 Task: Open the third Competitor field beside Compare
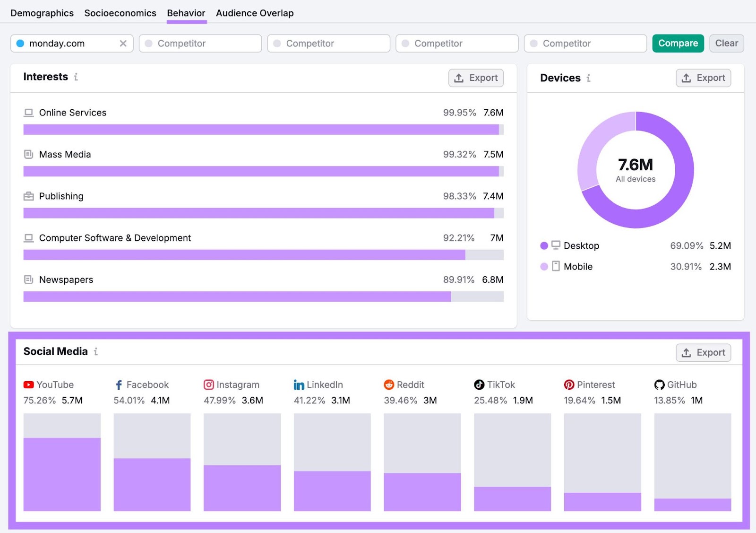[456, 43]
